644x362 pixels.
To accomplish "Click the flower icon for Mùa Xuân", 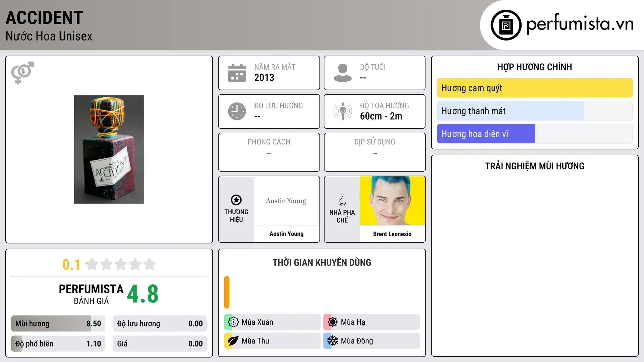I will (x=233, y=322).
